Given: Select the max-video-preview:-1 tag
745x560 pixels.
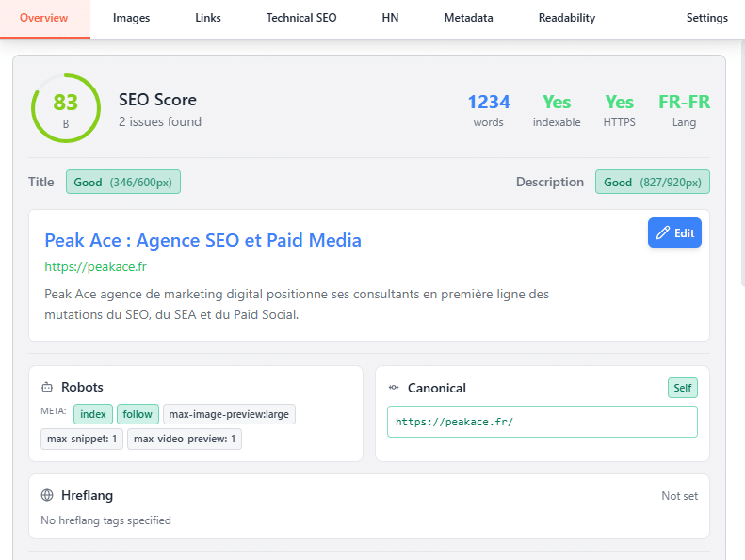Looking at the screenshot, I should (185, 439).
